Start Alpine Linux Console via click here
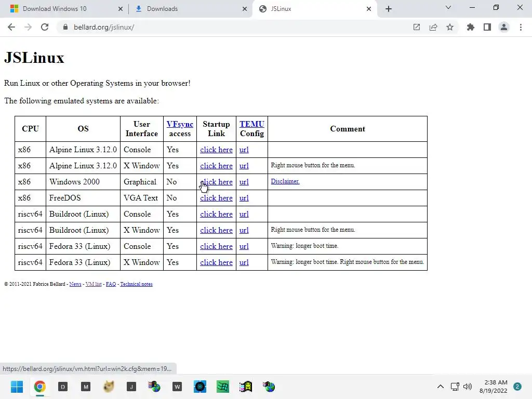This screenshot has width=532, height=399. pos(216,150)
